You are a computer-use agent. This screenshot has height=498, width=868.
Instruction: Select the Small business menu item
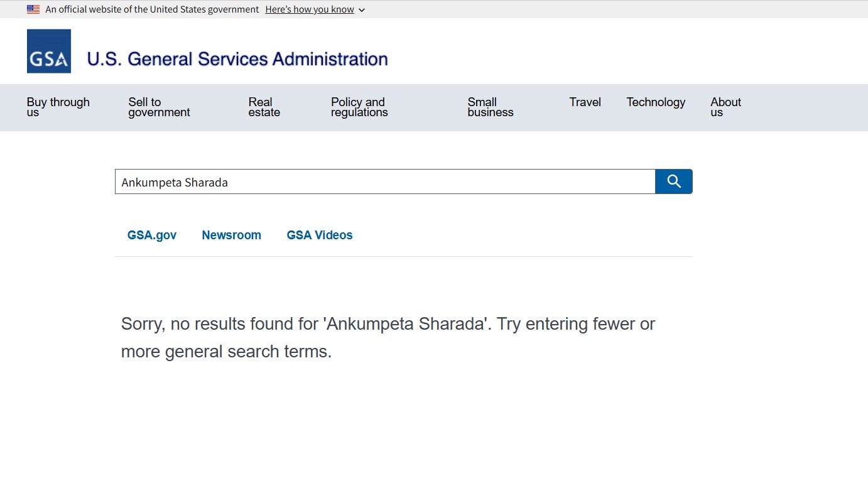[490, 107]
